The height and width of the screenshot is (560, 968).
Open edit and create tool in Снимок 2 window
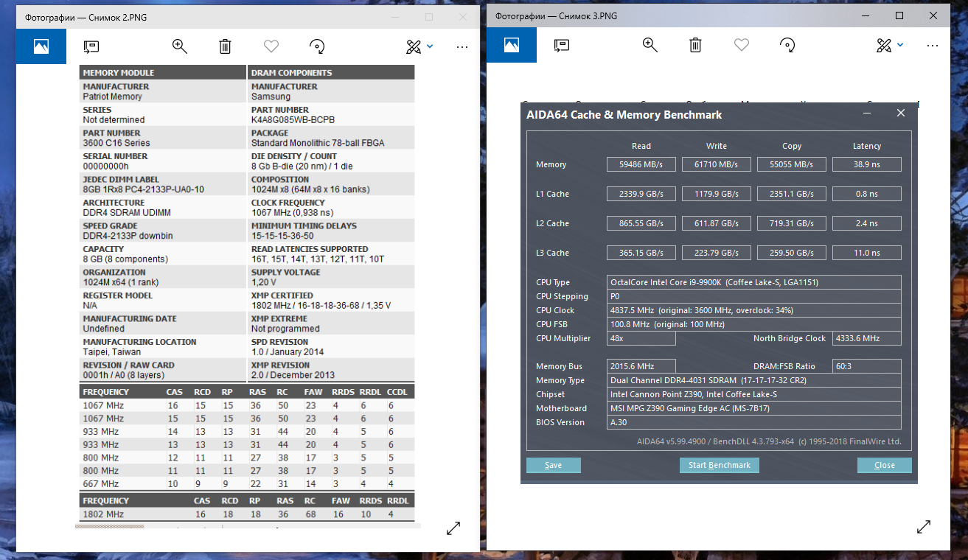414,46
